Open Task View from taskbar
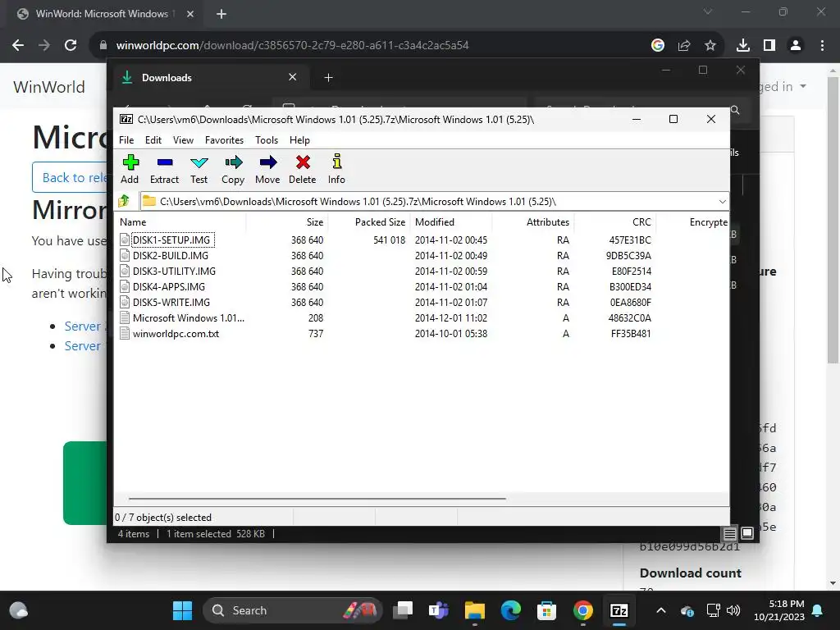Viewport: 840px width, 630px height. 403,610
